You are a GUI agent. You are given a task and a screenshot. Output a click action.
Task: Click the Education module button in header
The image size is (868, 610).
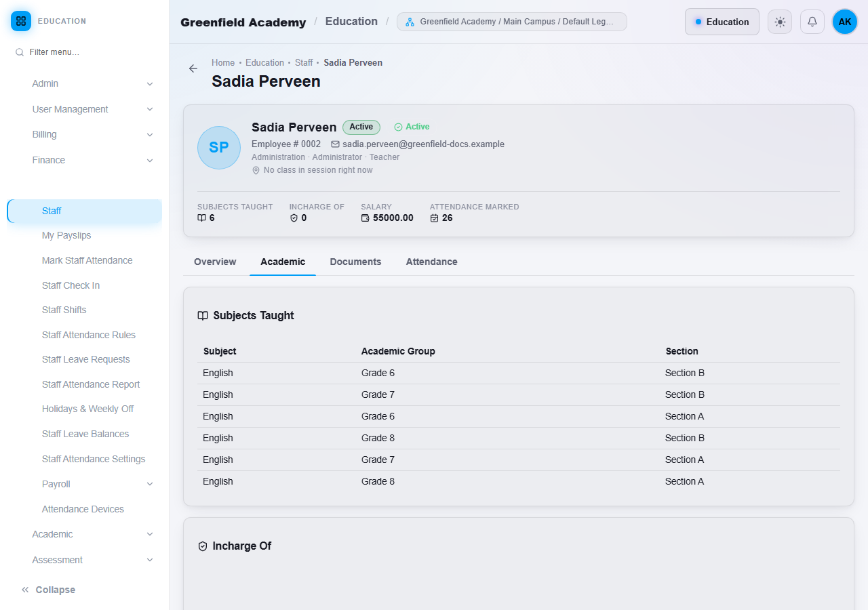pyautogui.click(x=722, y=22)
